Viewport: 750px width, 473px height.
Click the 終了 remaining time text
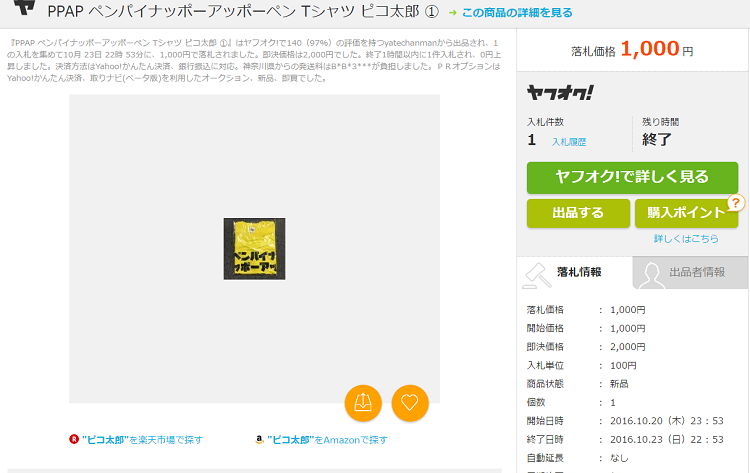pos(657,140)
